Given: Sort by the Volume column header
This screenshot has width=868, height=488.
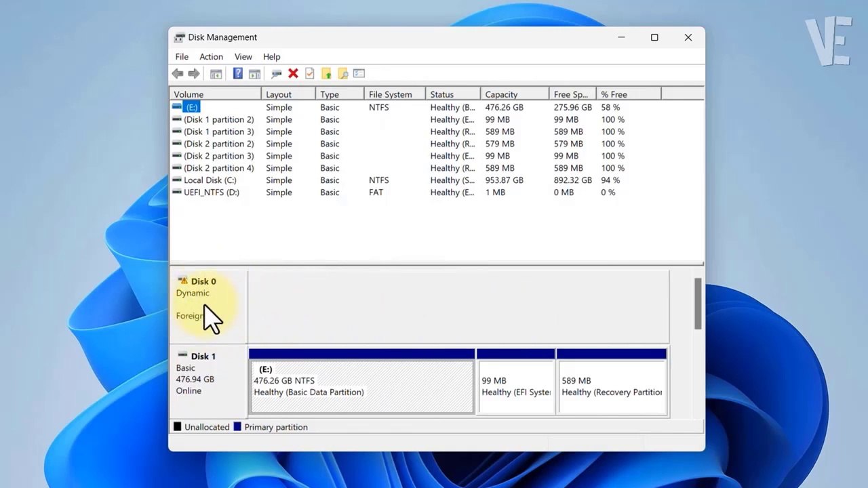Looking at the screenshot, I should tap(215, 94).
